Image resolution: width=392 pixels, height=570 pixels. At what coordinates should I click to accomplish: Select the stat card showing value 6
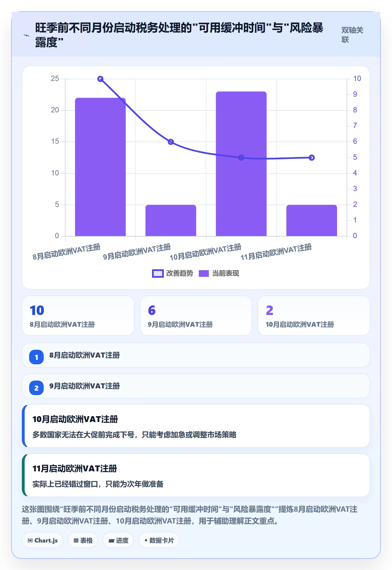point(196,316)
